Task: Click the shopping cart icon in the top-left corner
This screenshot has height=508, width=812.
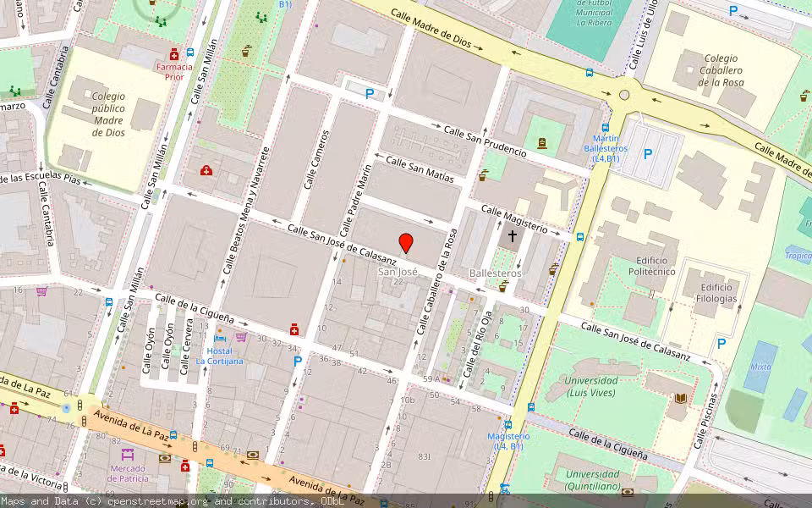Action: pyautogui.click(x=41, y=292)
